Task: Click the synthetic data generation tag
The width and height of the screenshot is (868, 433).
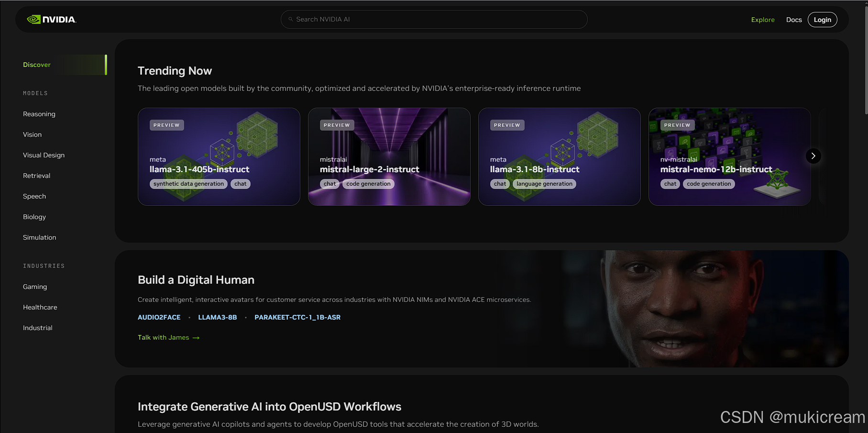Action: [188, 184]
